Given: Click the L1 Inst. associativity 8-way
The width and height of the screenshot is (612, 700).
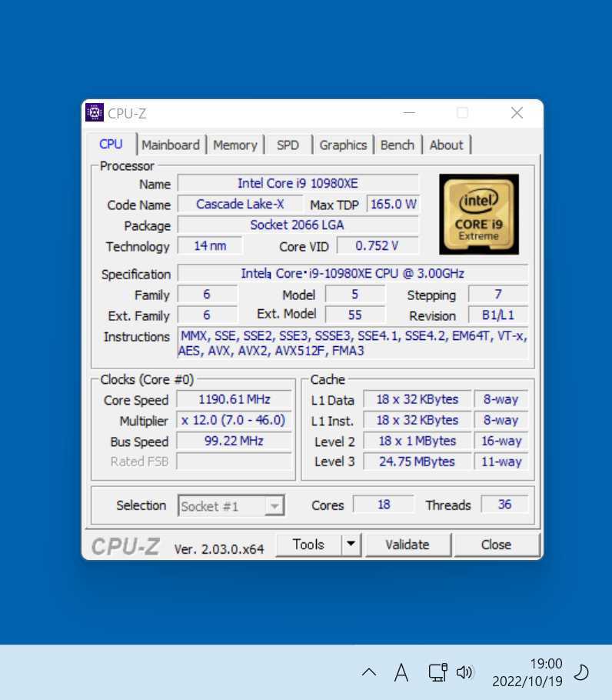Looking at the screenshot, I should point(501,420).
